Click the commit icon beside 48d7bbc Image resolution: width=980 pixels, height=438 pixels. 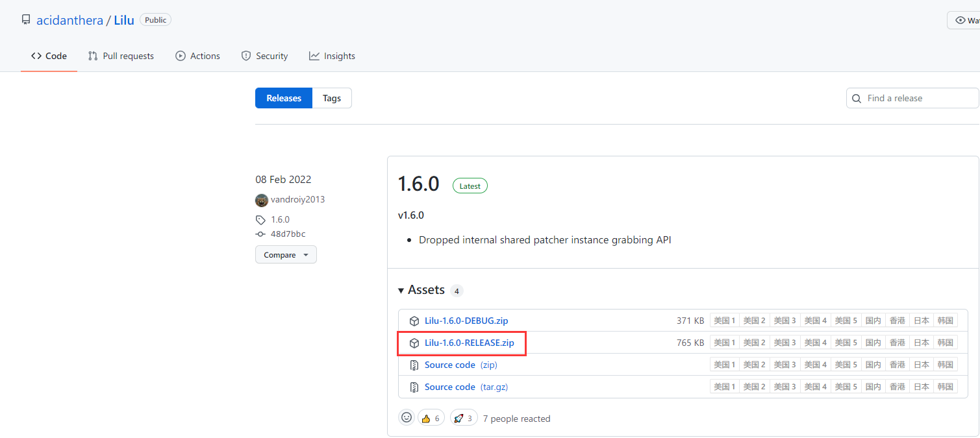pyautogui.click(x=261, y=234)
